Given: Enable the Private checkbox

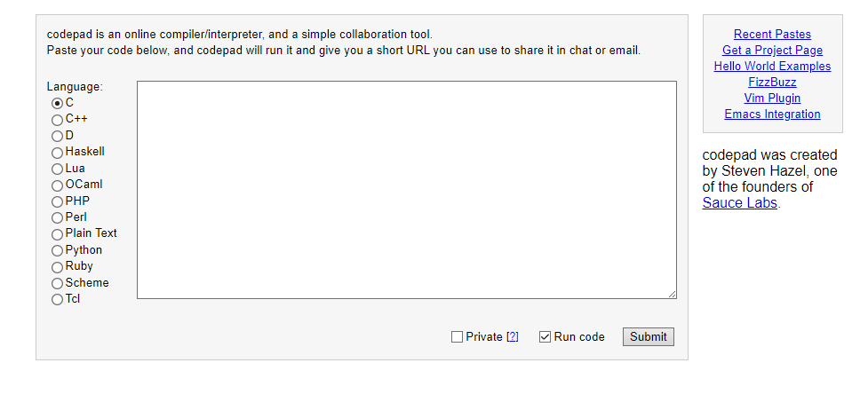Looking at the screenshot, I should pos(458,337).
